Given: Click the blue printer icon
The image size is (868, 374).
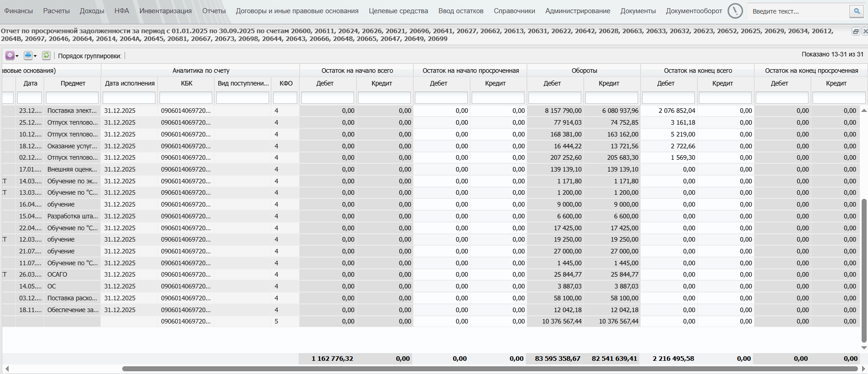Looking at the screenshot, I should point(28,56).
